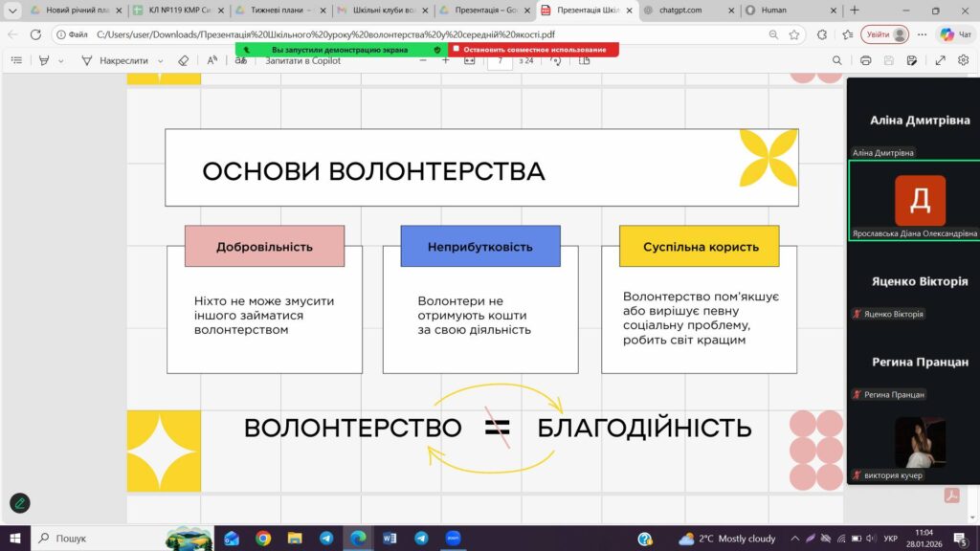
Task: Click the red stop sharing button
Action: tap(534, 50)
